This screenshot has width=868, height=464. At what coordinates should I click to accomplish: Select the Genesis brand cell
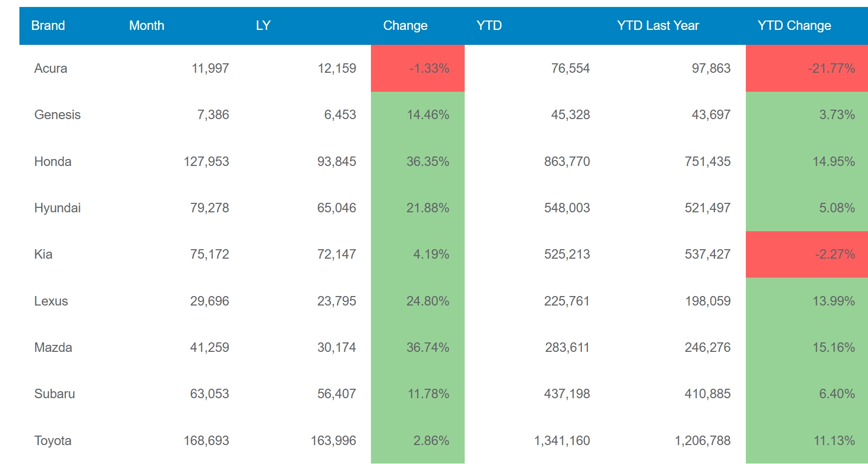[57, 115]
